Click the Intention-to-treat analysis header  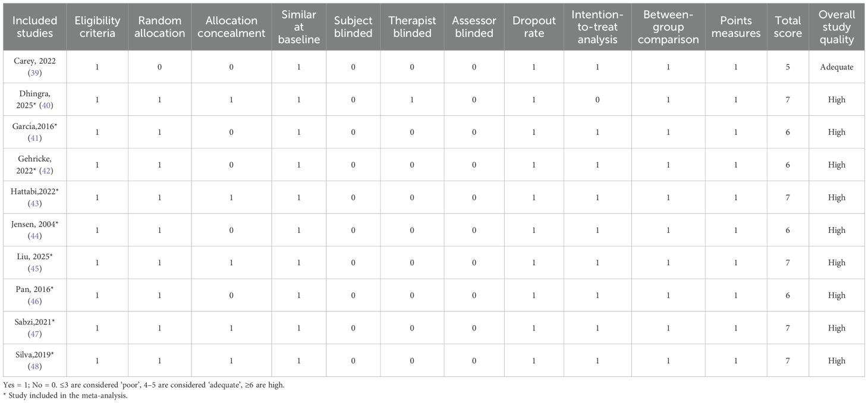tap(597, 27)
